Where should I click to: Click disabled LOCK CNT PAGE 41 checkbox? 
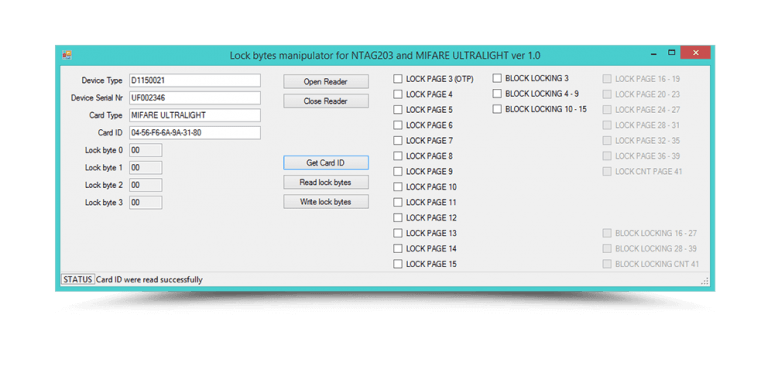[607, 171]
